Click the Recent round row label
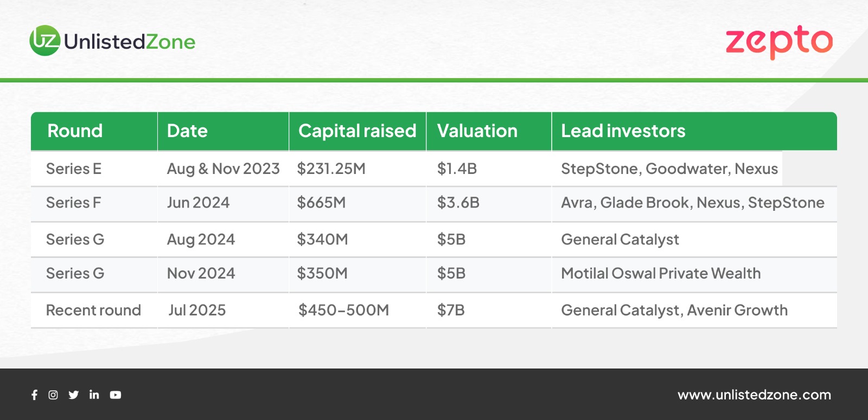Screen dimensions: 868x420 point(93,311)
